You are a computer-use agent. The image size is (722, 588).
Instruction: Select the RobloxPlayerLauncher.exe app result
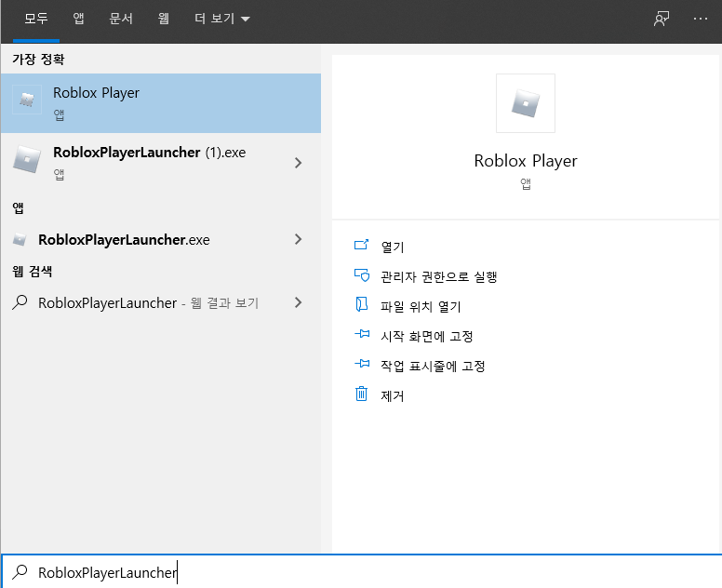[161, 239]
